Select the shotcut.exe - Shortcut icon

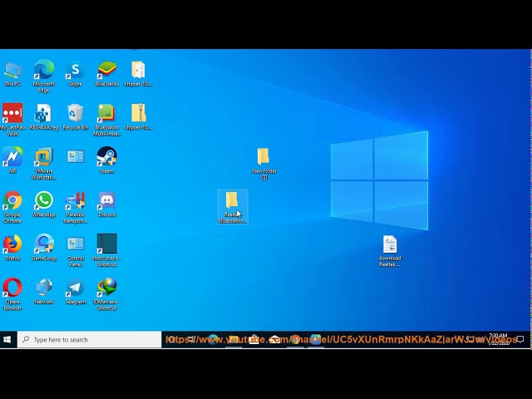107,250
